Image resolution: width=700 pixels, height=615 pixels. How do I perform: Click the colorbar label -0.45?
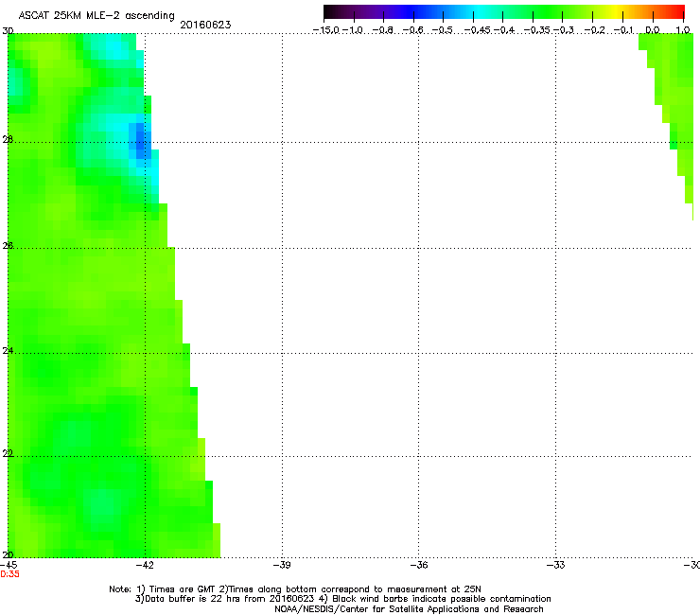478,30
